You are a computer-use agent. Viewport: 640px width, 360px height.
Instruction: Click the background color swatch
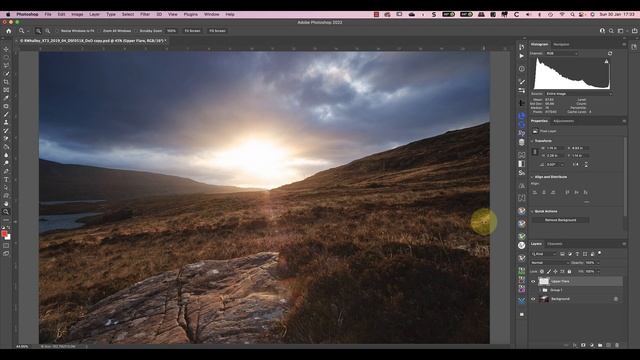pos(8,237)
